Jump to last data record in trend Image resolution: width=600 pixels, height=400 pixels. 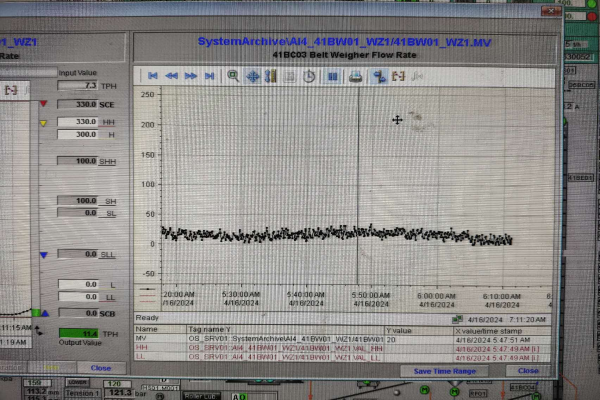(209, 76)
